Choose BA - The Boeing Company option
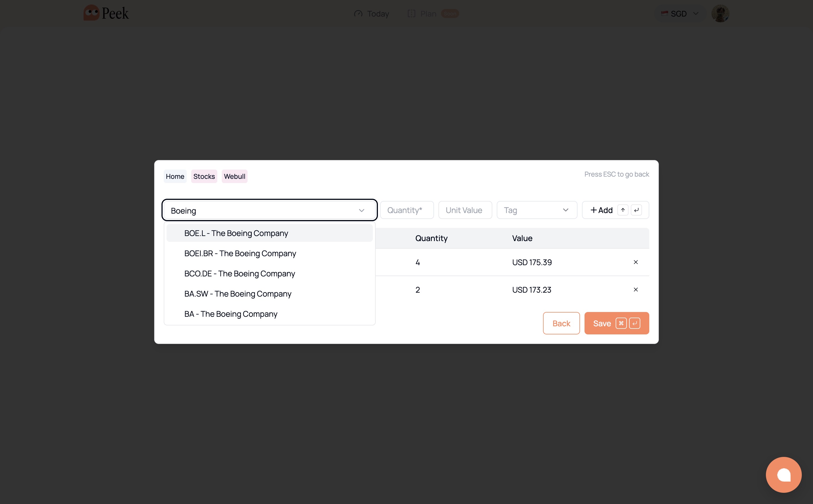Viewport: 813px width, 504px height. tap(231, 314)
